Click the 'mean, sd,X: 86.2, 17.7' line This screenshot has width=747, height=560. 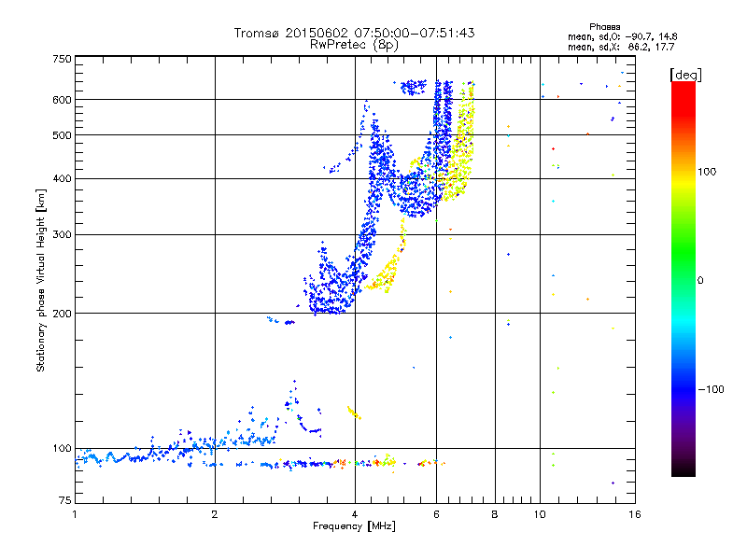tap(621, 47)
